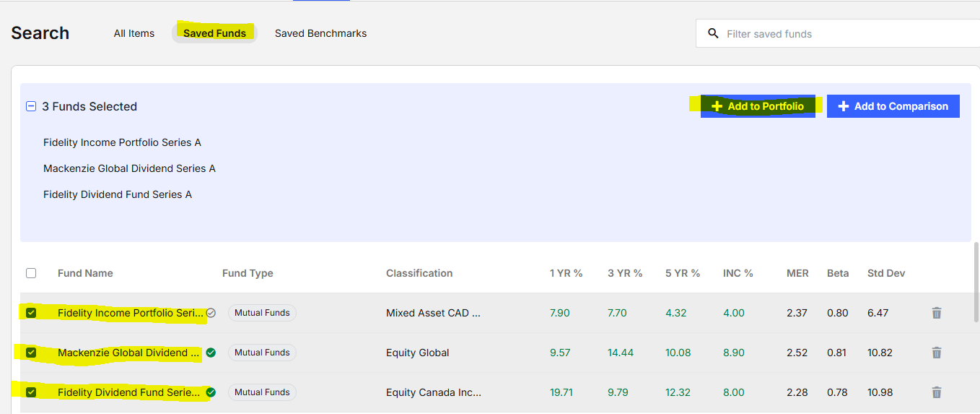Image resolution: width=980 pixels, height=414 pixels.
Task: Click Fidelity Income Portfolio Series A in selected list
Action: pyautogui.click(x=122, y=142)
